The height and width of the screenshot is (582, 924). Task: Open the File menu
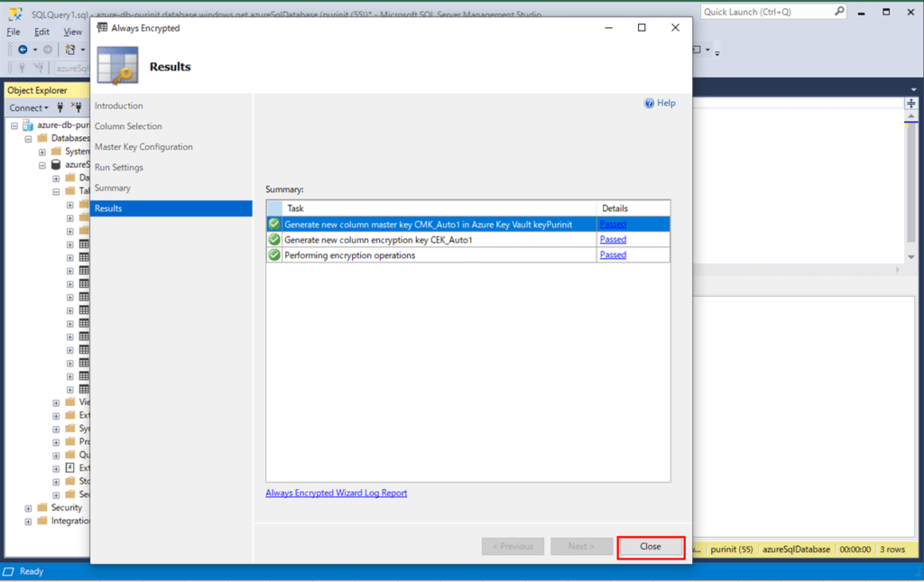coord(14,30)
